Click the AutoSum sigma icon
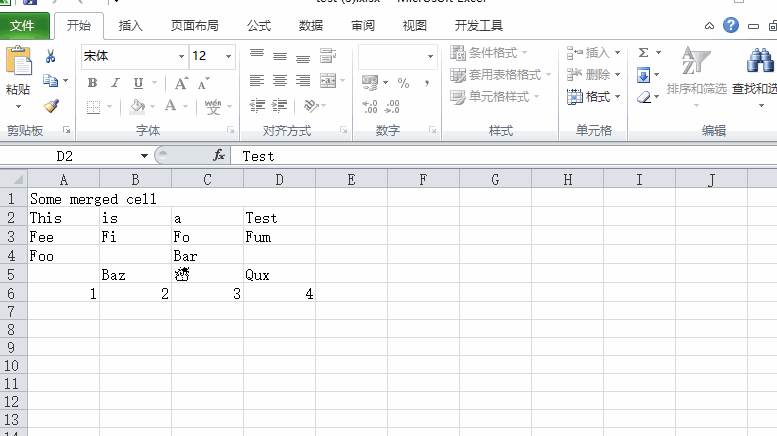 click(x=643, y=53)
